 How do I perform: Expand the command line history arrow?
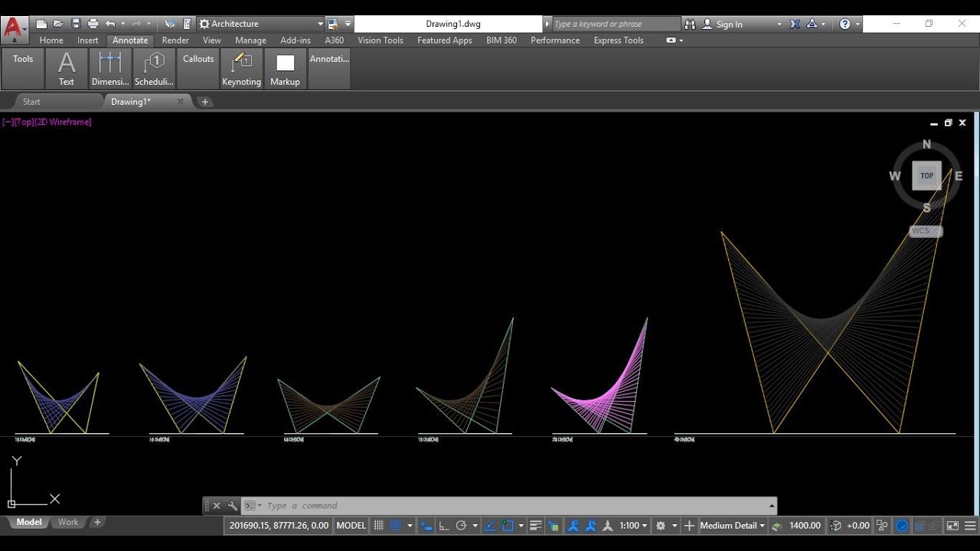click(771, 506)
